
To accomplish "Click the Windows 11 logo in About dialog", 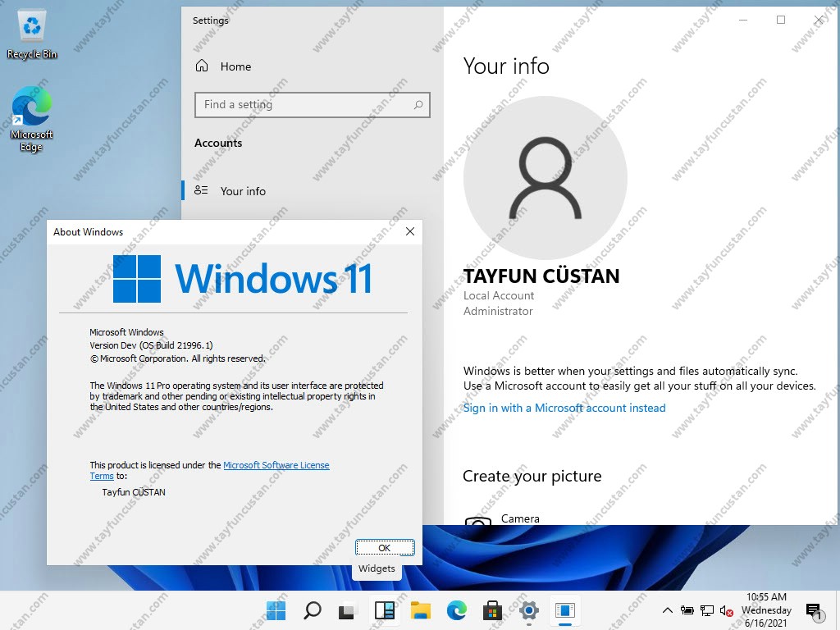I will pos(242,279).
